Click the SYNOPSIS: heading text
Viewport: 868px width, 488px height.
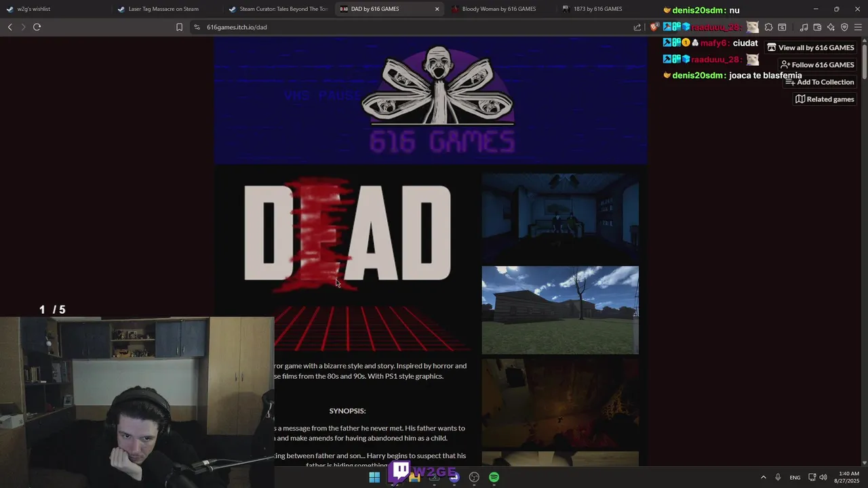(x=347, y=411)
